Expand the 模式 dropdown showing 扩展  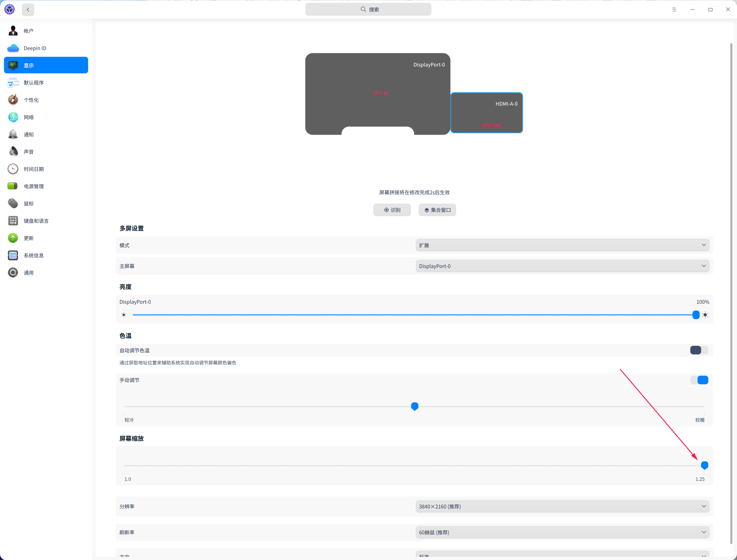point(562,245)
